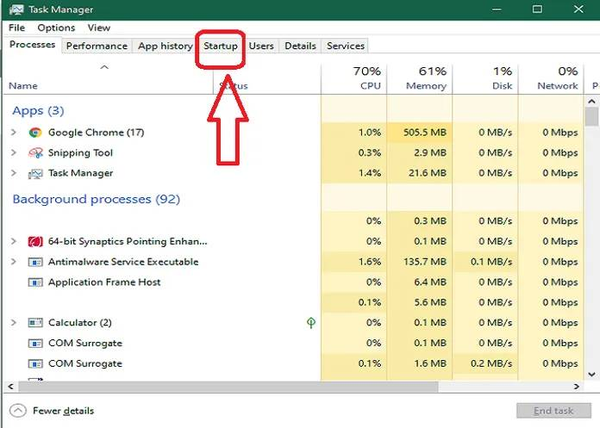Viewport: 600px width, 428px height.
Task: Sort processes by the CPU column
Action: click(353, 78)
